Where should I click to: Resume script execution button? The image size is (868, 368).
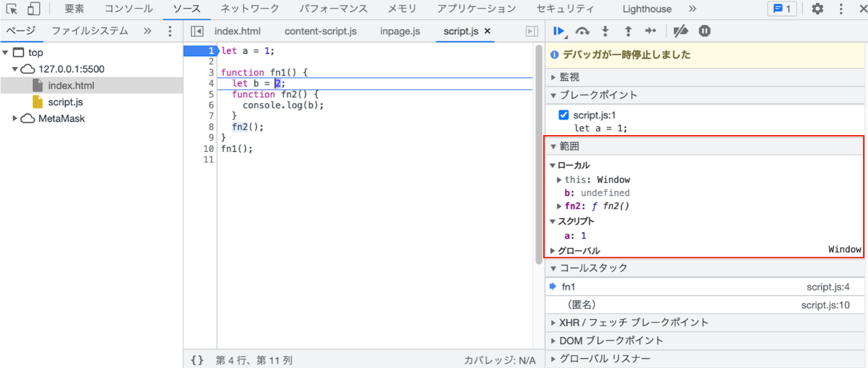click(560, 31)
